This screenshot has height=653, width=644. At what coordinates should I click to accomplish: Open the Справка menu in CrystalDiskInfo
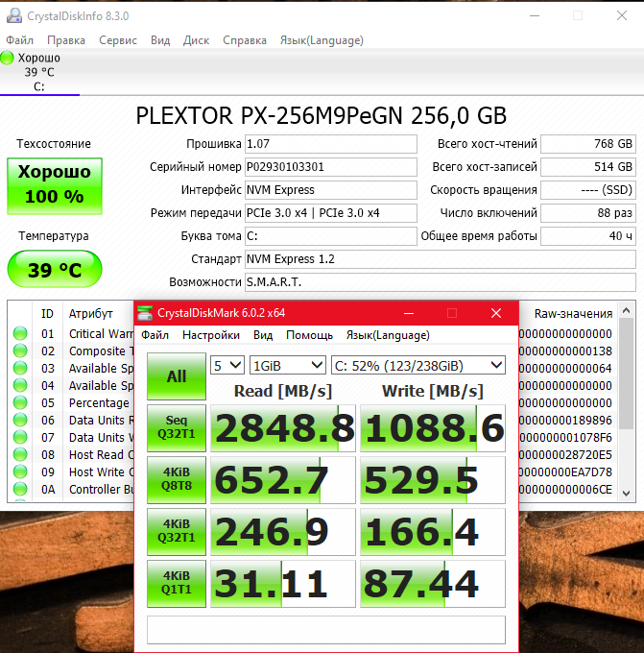click(245, 40)
